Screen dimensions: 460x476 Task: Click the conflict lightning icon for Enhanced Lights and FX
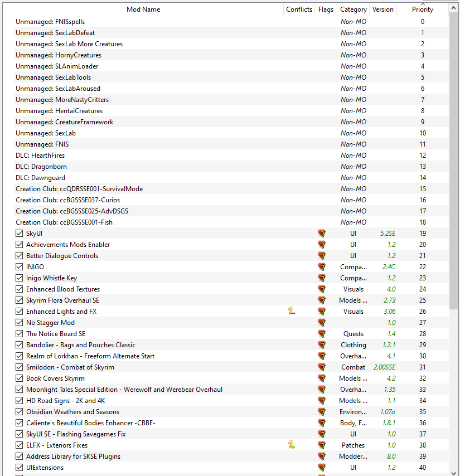click(x=291, y=311)
